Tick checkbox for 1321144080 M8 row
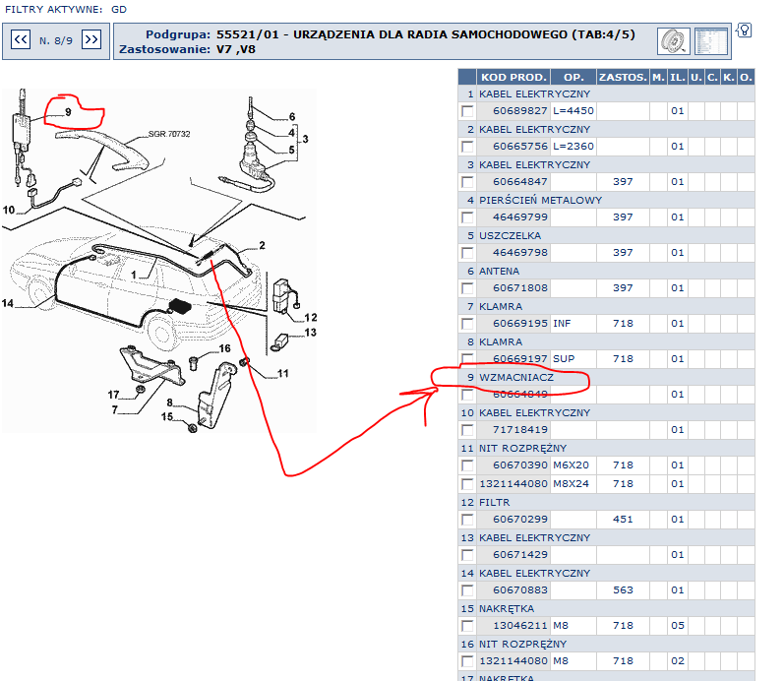784x681 pixels. (467, 661)
